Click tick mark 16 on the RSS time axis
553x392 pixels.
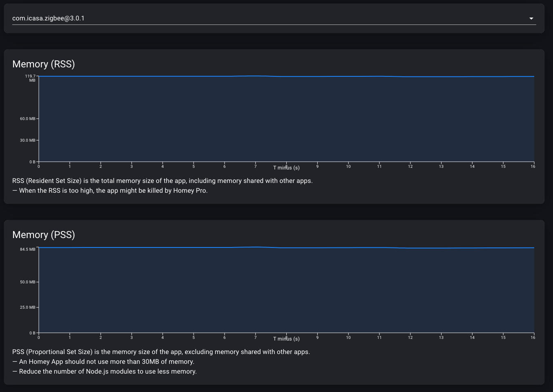pyautogui.click(x=533, y=166)
